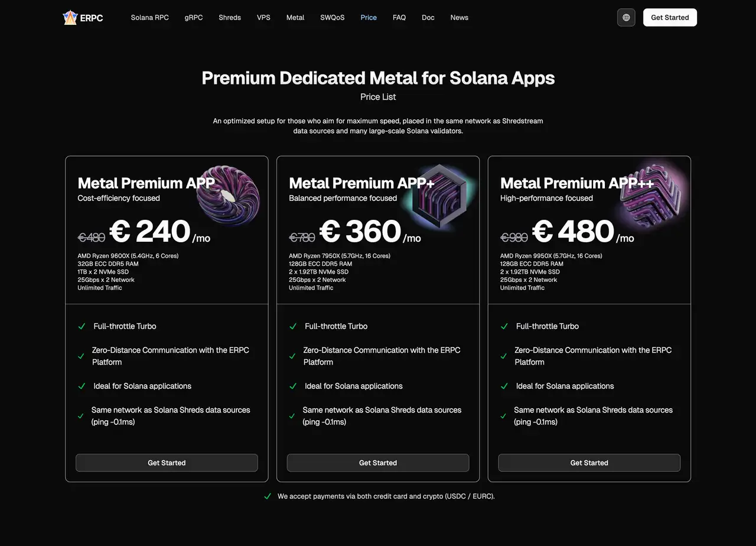Open the language globe icon
The height and width of the screenshot is (546, 756).
tap(625, 18)
